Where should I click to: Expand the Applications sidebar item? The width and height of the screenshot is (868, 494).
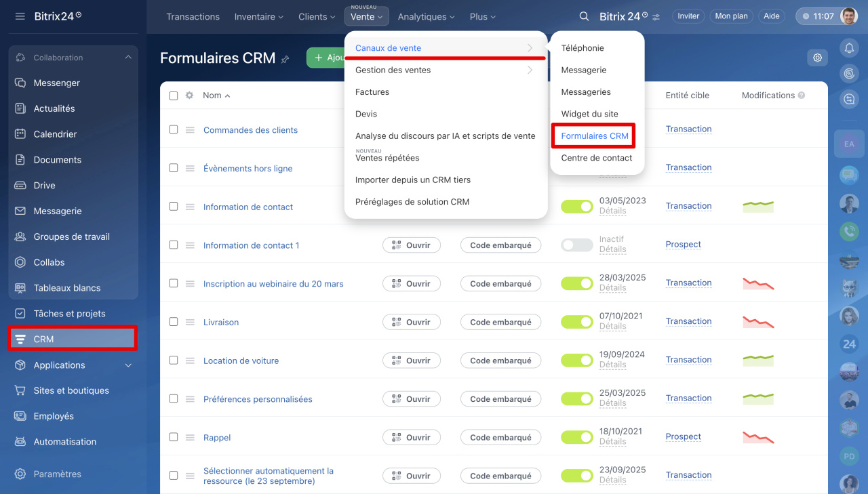128,365
